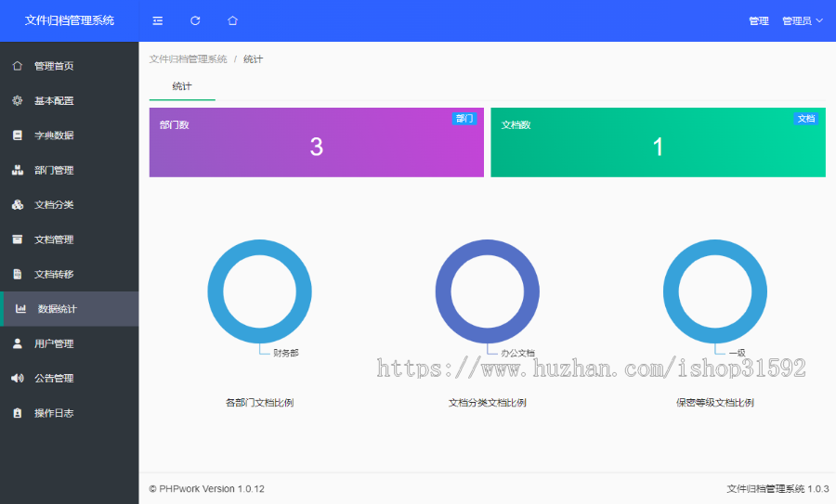This screenshot has height=504, width=836.
Task: Open the 字典数据 menu item
Action: coord(70,136)
